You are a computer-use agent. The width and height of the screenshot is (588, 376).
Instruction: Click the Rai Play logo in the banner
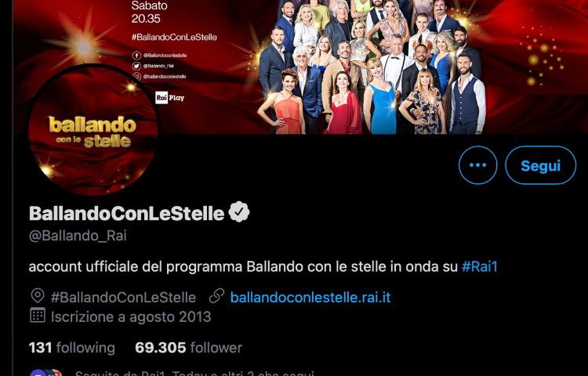pos(170,98)
